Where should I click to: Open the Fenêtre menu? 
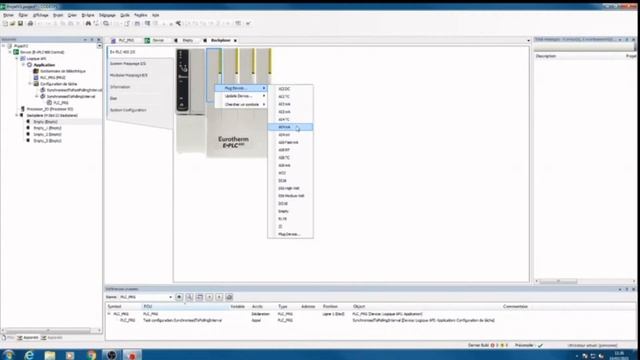[141, 15]
